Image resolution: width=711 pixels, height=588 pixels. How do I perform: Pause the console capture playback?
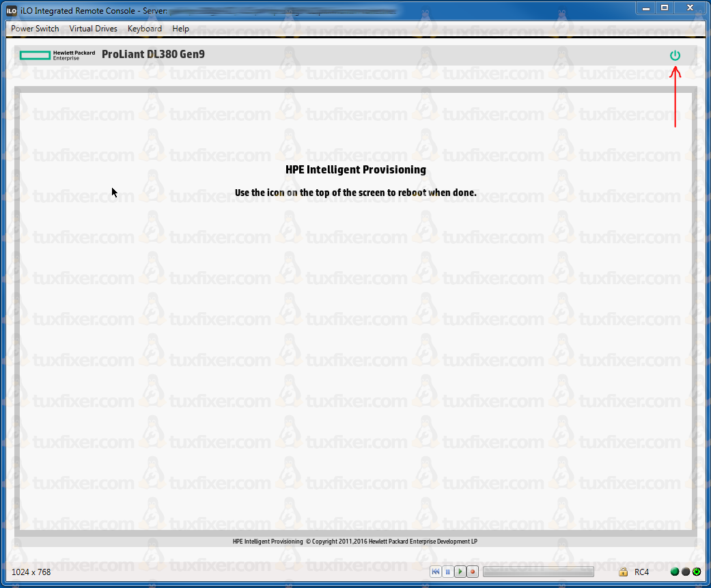pos(448,572)
